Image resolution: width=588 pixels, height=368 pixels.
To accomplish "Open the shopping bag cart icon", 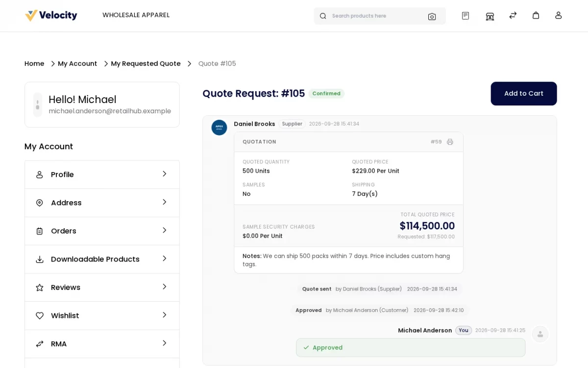I will [536, 15].
